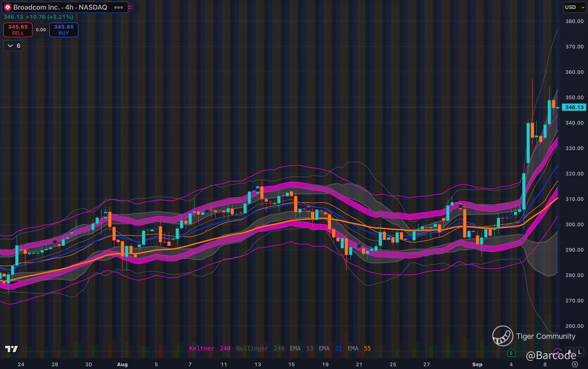The image size is (588, 369).
Task: Click the Aug date on time axis
Action: [x=122, y=364]
